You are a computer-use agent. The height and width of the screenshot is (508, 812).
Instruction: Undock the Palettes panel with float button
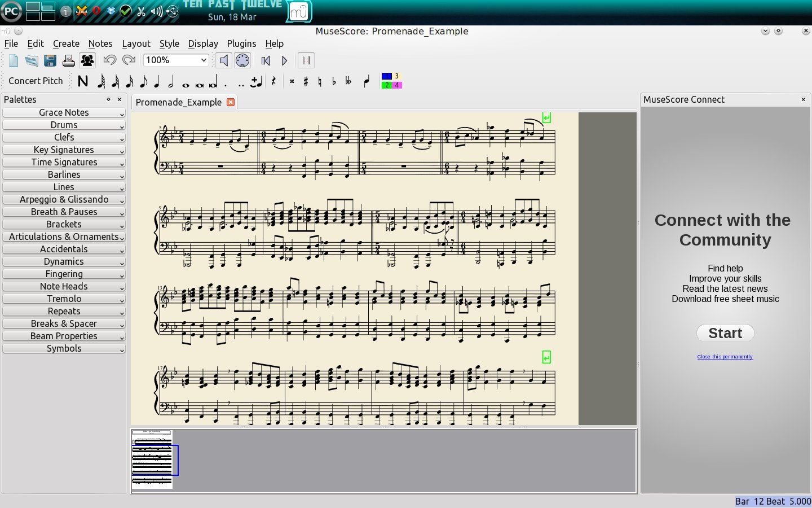point(108,99)
